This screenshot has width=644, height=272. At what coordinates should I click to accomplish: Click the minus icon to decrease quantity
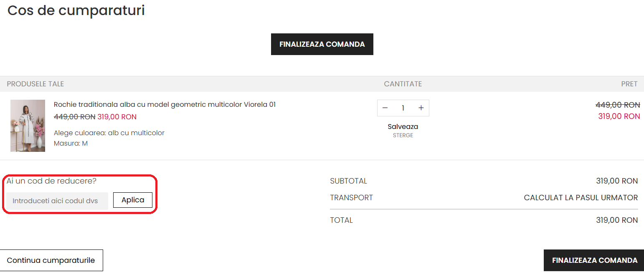[x=385, y=108]
